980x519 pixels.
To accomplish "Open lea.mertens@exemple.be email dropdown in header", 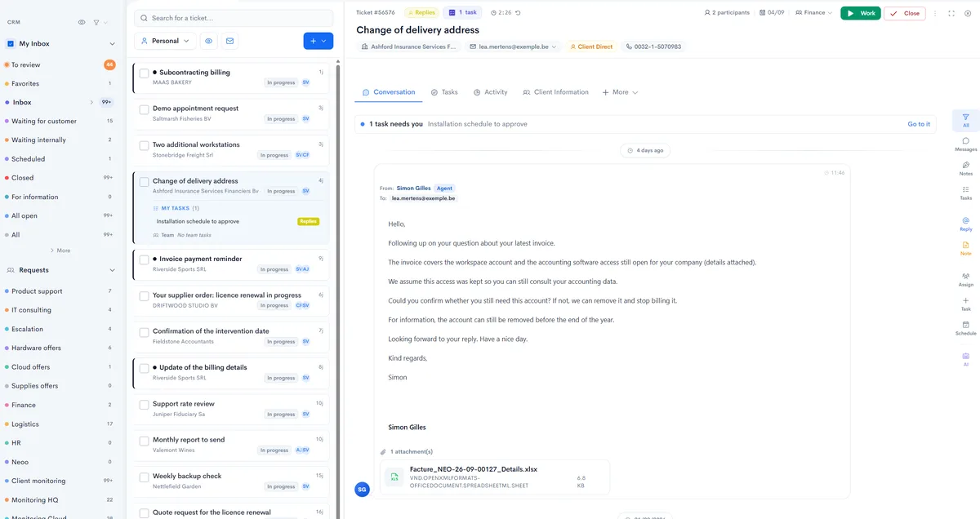I will [513, 47].
